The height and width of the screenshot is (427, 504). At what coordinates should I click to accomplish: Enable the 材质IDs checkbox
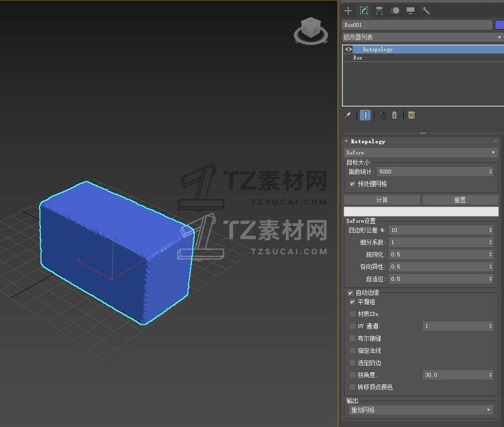[x=353, y=314]
